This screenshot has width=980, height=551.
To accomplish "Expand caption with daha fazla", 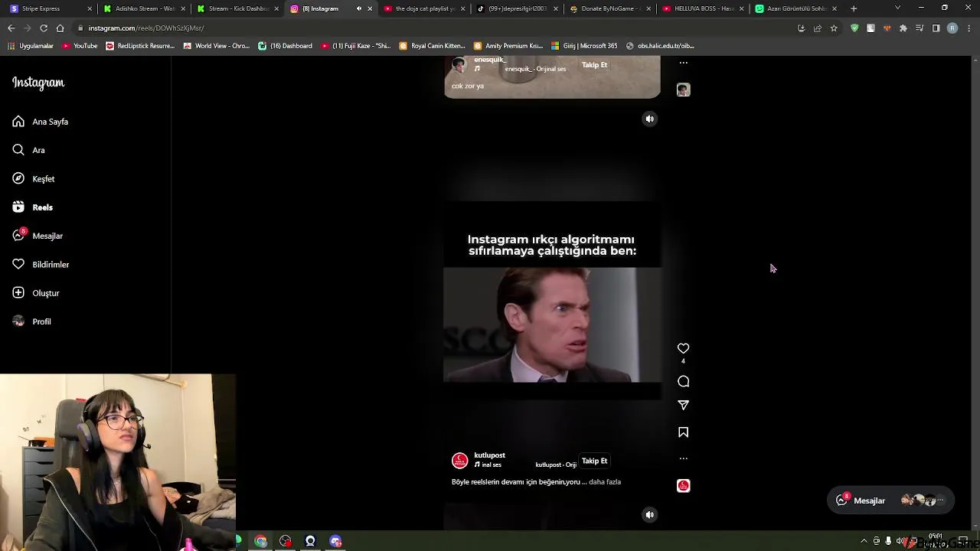I will (605, 482).
